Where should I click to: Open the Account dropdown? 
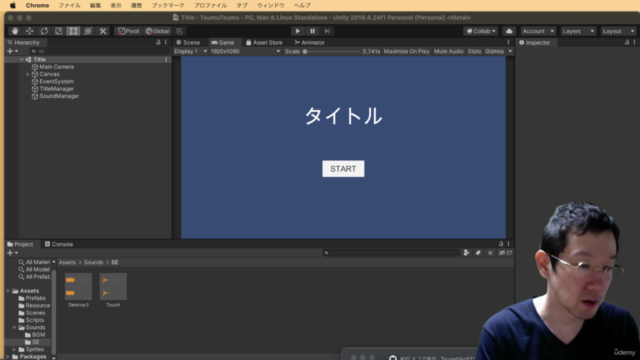(538, 31)
